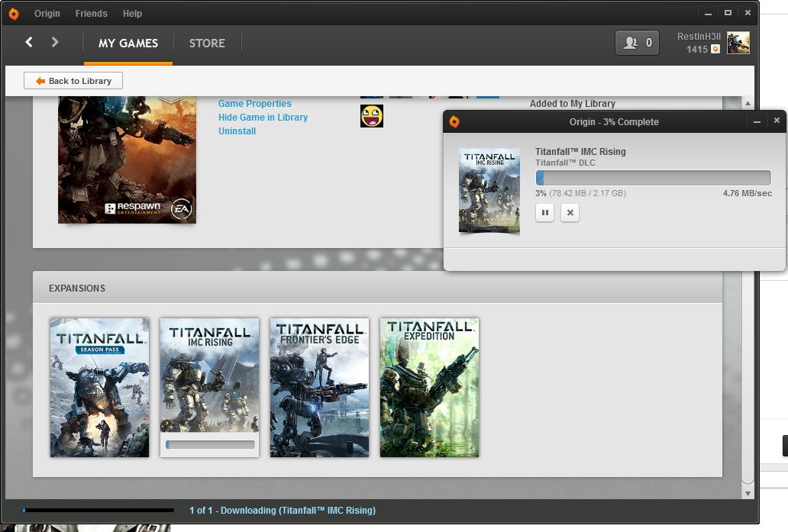Open the Origin menu
This screenshot has width=788, height=532.
click(x=47, y=14)
